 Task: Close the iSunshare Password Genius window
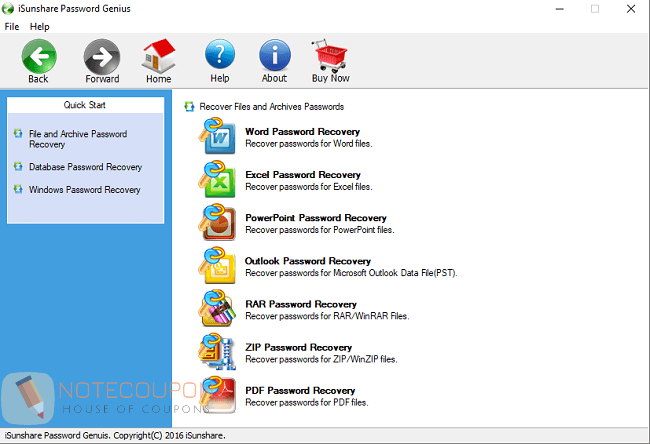pyautogui.click(x=631, y=9)
